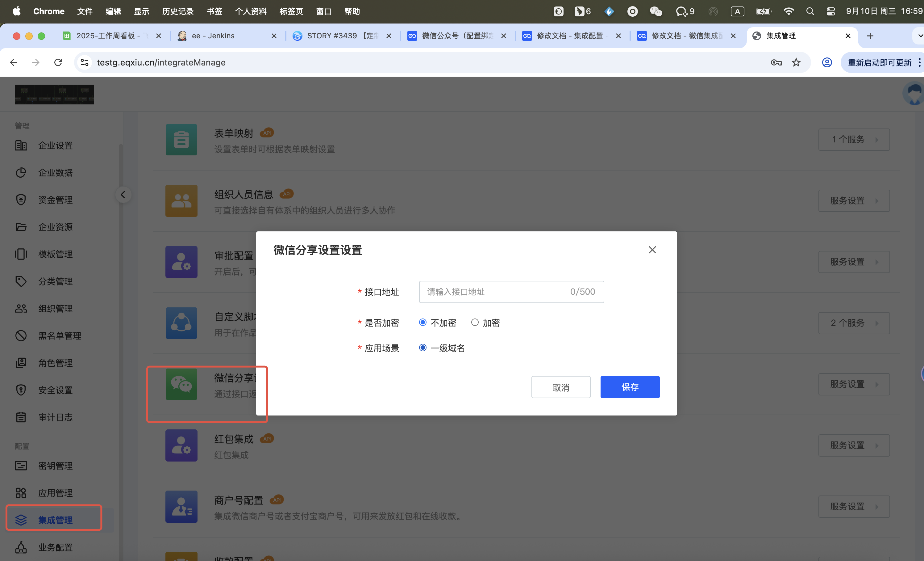Collapse the sidebar with the chevron arrow
Image resolution: width=924 pixels, height=561 pixels.
pyautogui.click(x=123, y=194)
